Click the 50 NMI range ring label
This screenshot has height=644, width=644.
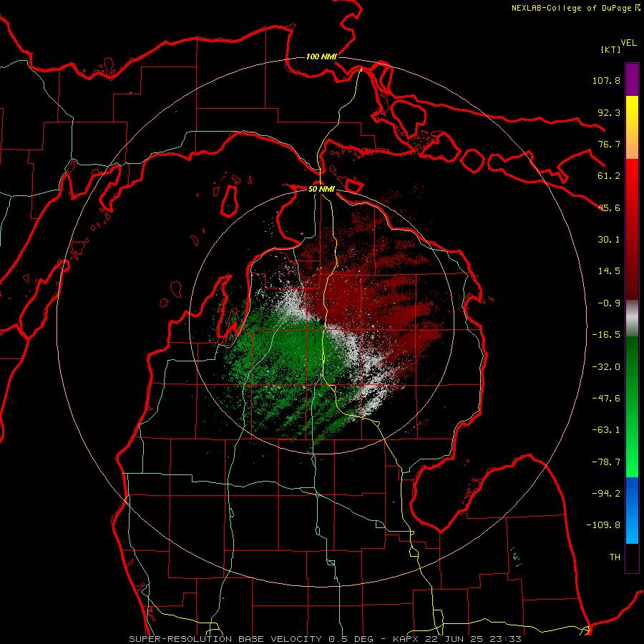(x=321, y=189)
